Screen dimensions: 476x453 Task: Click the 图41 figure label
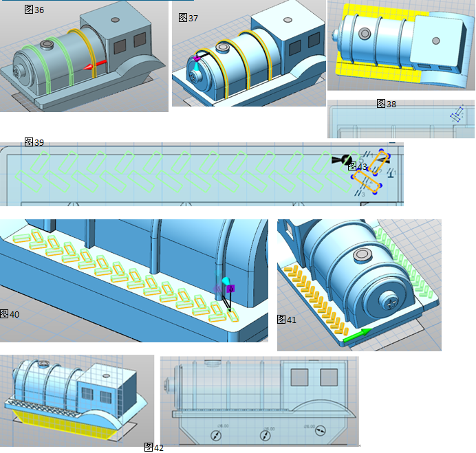tap(287, 320)
